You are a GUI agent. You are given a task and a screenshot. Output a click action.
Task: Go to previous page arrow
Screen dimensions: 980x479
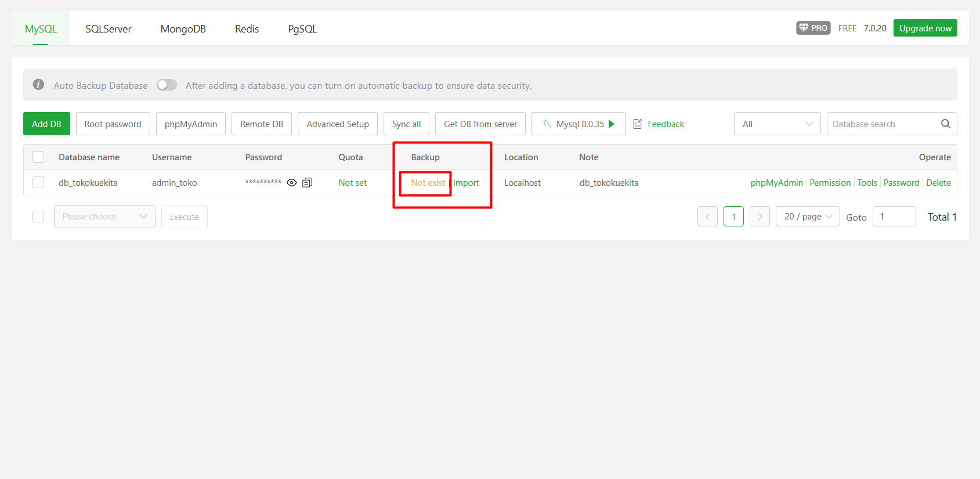(x=707, y=217)
